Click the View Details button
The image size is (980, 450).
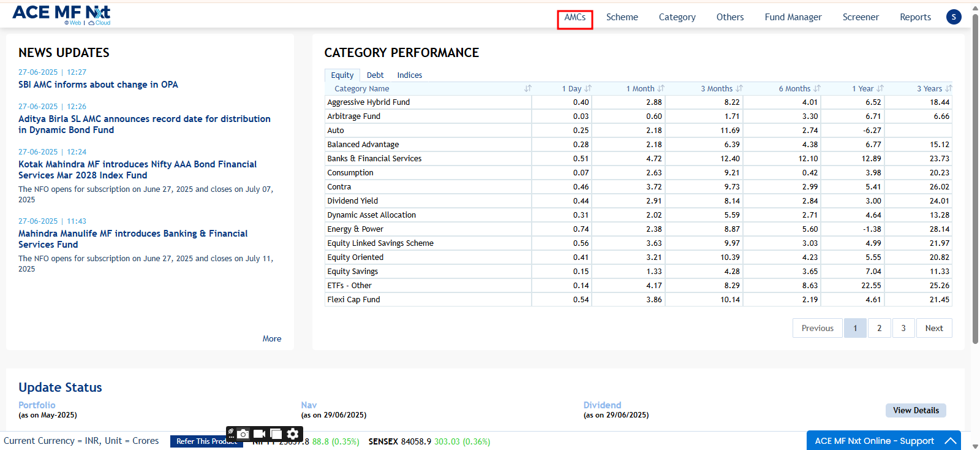pyautogui.click(x=915, y=410)
